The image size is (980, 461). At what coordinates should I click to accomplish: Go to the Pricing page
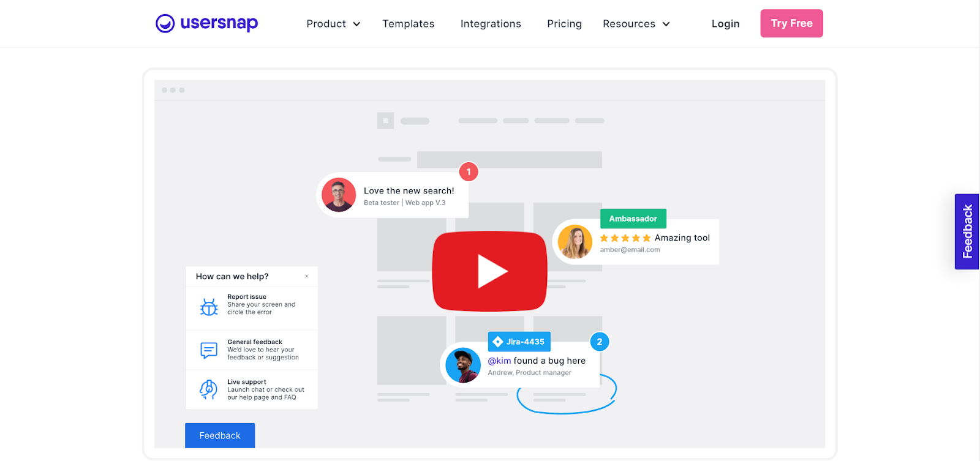[x=564, y=24]
